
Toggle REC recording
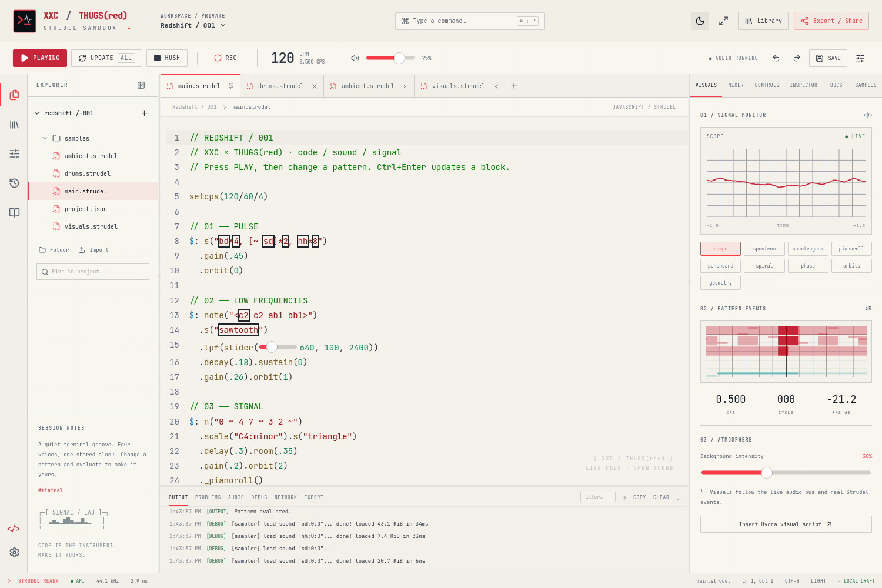coord(226,58)
